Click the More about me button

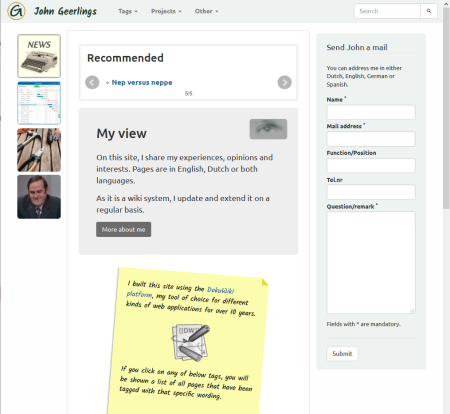click(x=124, y=229)
